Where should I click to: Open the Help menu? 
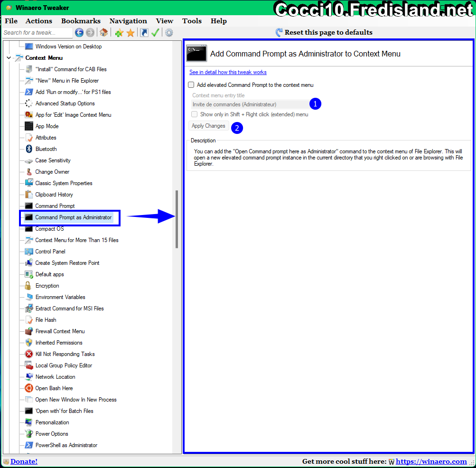pyautogui.click(x=219, y=21)
